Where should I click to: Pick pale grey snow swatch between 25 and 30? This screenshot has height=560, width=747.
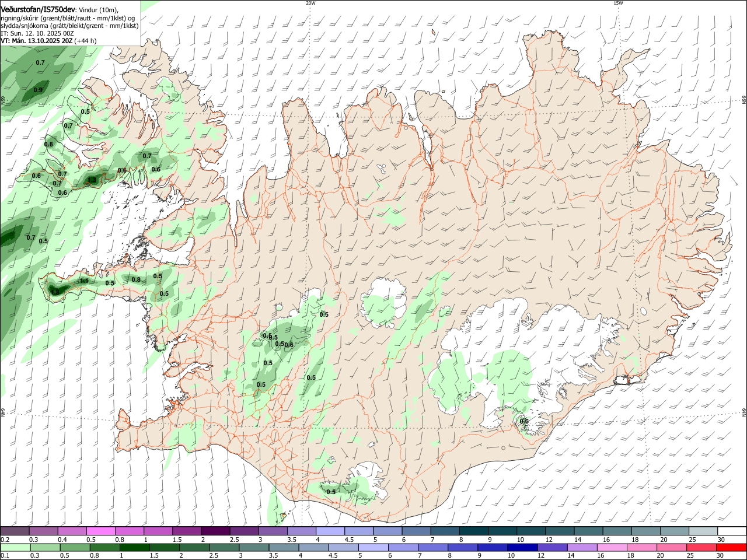[x=703, y=531]
